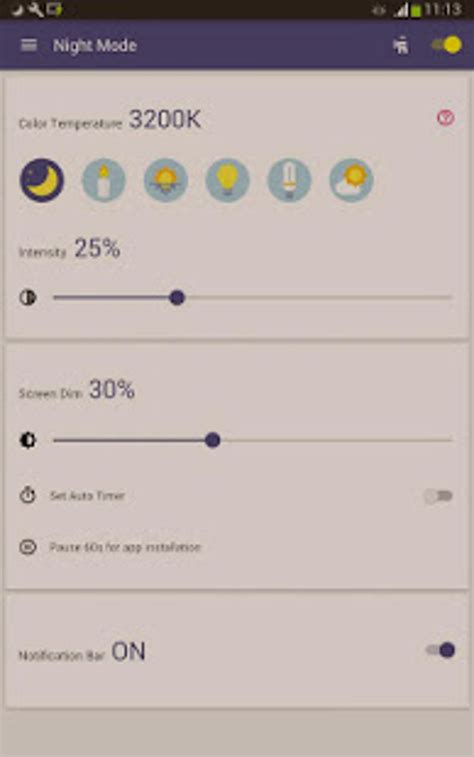The image size is (474, 757).
Task: Choose the fluorescent lamp preset
Action: click(289, 180)
